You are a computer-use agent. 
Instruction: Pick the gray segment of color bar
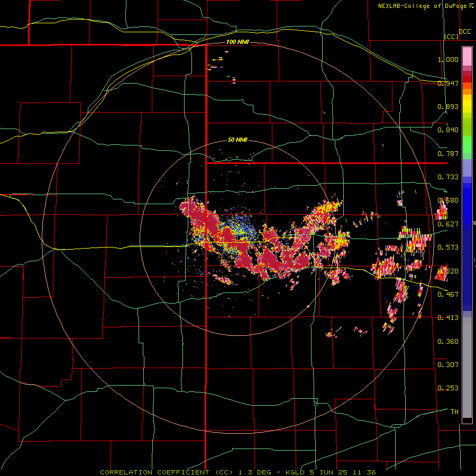point(467,368)
